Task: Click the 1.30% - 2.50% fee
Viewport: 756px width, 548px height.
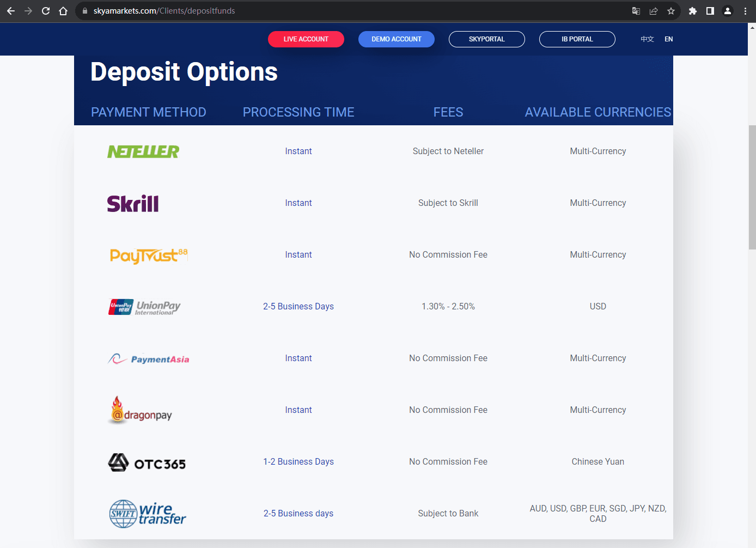Action: pyautogui.click(x=448, y=307)
